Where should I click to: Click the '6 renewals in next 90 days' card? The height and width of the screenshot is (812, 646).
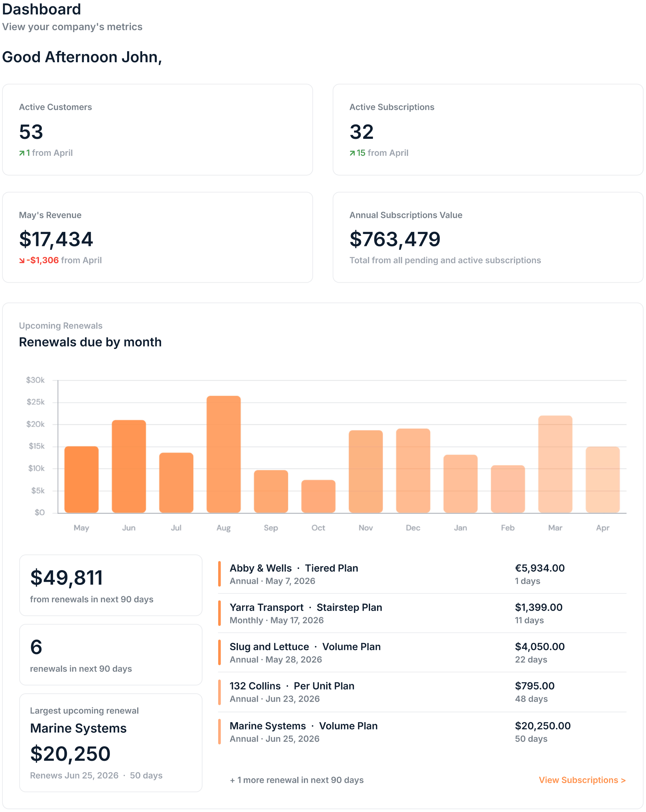pos(111,655)
